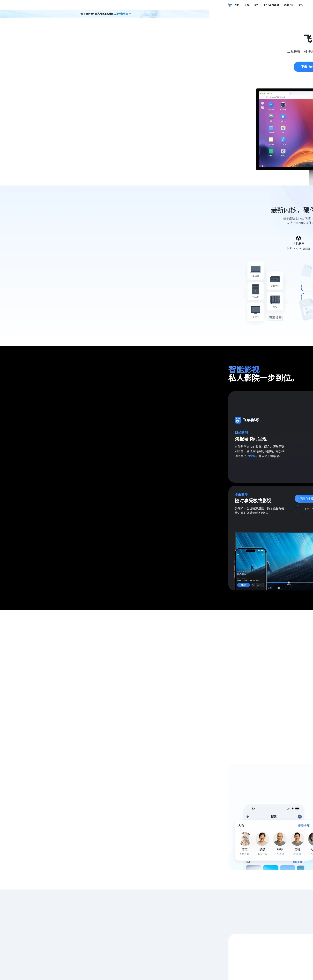Click the 迷你主机 mini PC icon
Viewport: 313px width, 980px height.
tap(275, 279)
